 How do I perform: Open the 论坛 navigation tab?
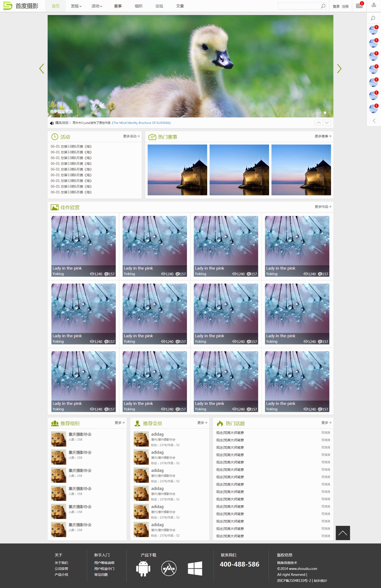(x=159, y=6)
